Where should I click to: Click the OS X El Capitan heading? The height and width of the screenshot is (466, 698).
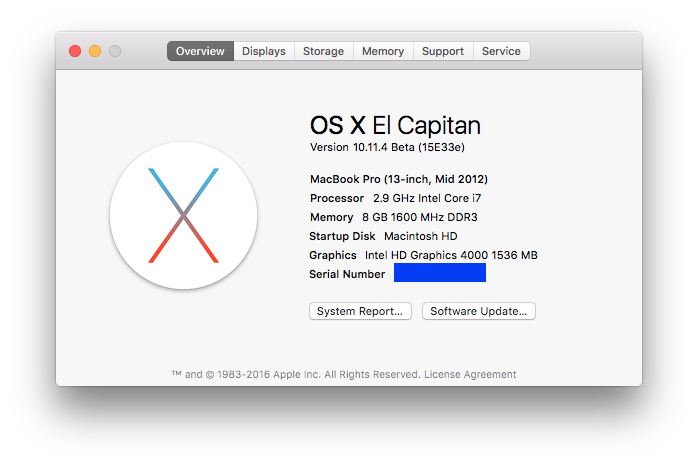[395, 125]
